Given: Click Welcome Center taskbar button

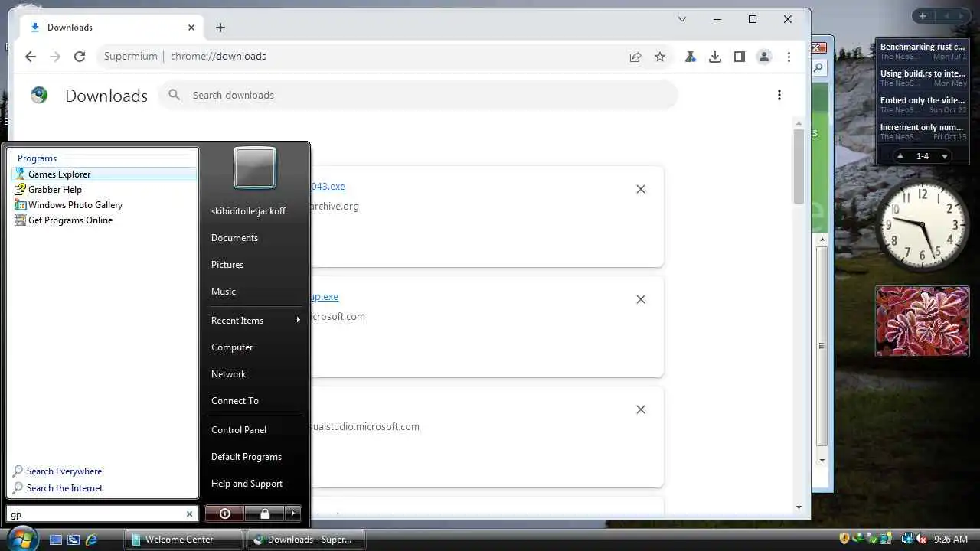Looking at the screenshot, I should pyautogui.click(x=184, y=540).
